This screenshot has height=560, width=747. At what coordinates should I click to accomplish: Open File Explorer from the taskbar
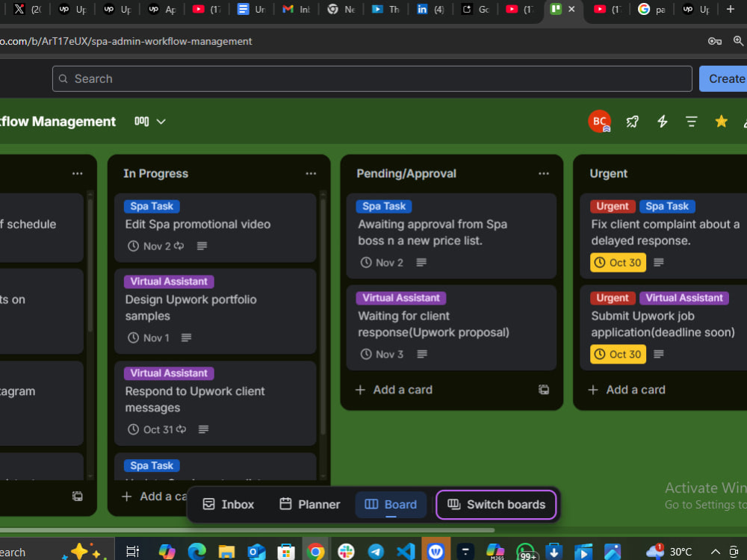226,552
